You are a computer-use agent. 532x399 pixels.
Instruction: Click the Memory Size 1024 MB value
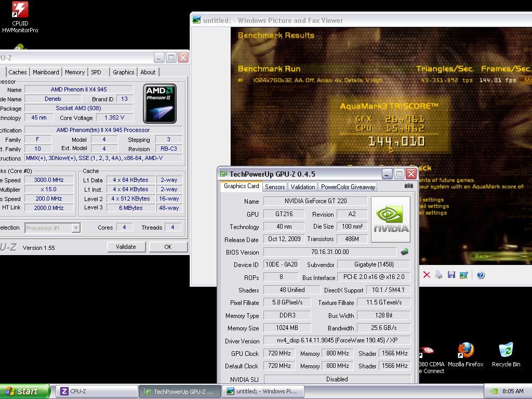[287, 328]
